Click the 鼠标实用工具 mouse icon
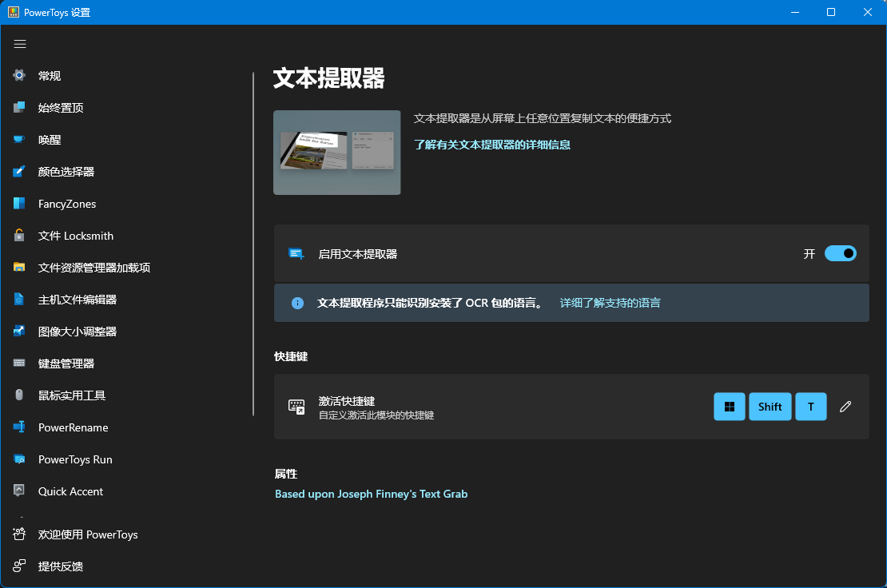Image resolution: width=887 pixels, height=588 pixels. pyautogui.click(x=19, y=395)
